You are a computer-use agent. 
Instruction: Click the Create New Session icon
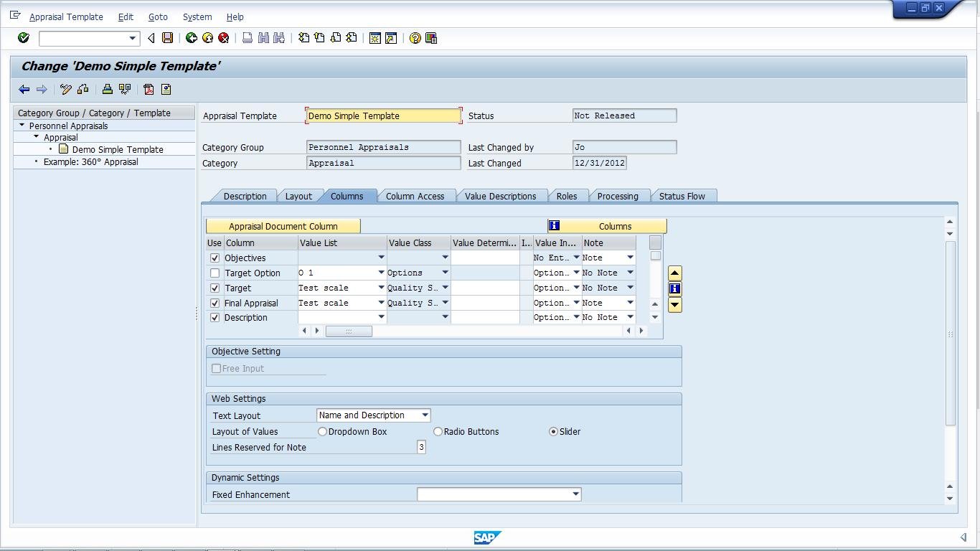point(375,38)
